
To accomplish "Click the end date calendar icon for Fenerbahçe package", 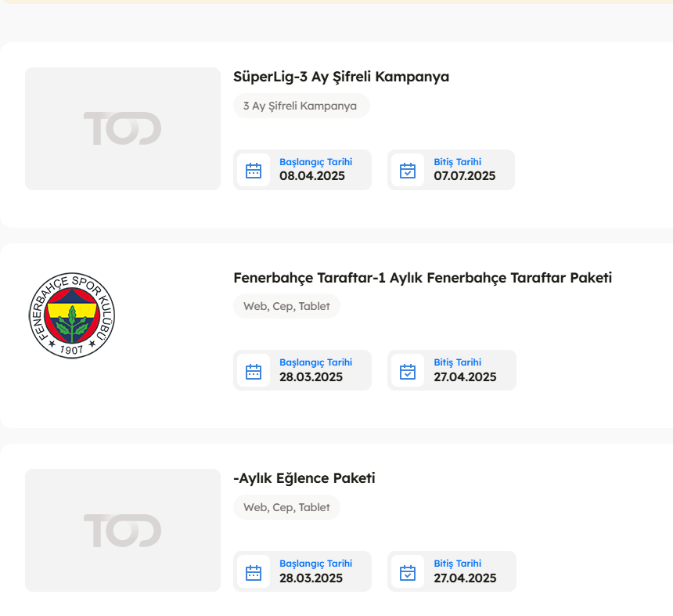I will click(x=408, y=371).
